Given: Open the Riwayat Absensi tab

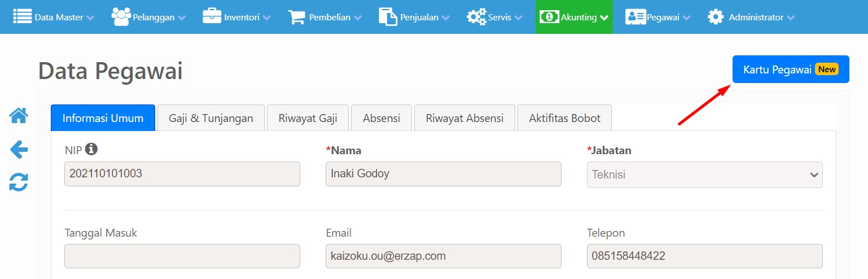Looking at the screenshot, I should point(464,118).
